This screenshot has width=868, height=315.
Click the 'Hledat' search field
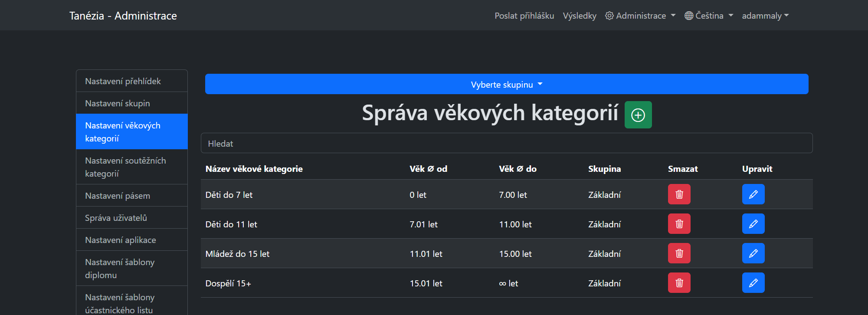(x=506, y=143)
